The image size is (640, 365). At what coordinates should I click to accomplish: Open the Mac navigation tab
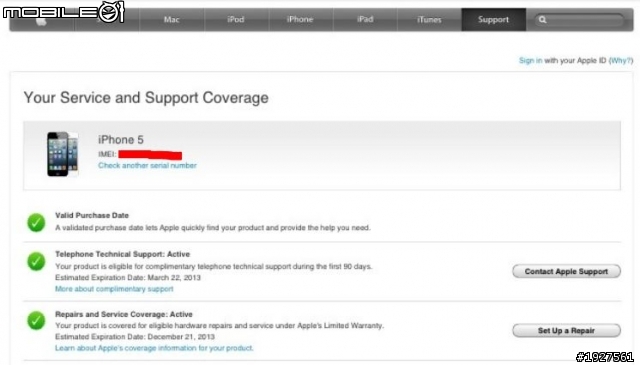[x=171, y=20]
